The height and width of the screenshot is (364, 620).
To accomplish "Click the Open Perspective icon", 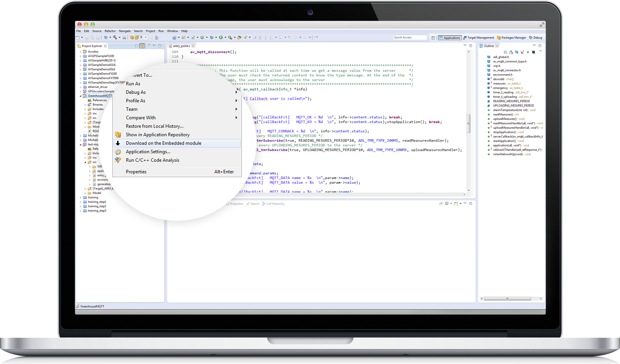I will (x=433, y=38).
